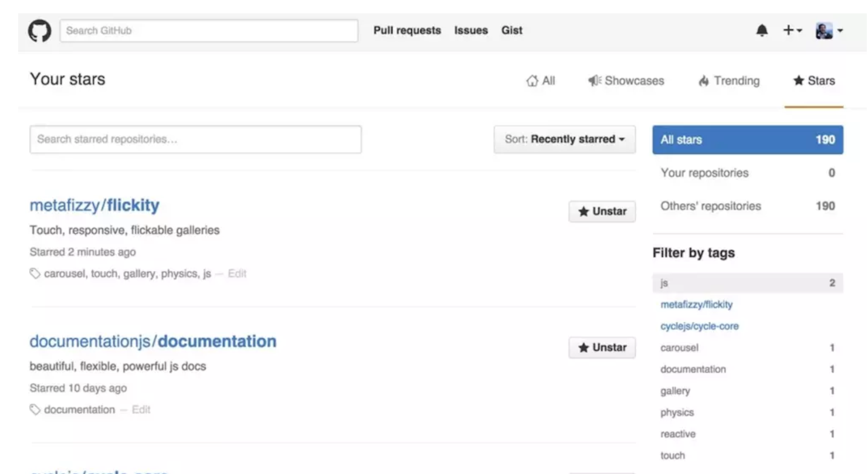Open the notifications bell
The width and height of the screenshot is (868, 474).
tap(762, 30)
